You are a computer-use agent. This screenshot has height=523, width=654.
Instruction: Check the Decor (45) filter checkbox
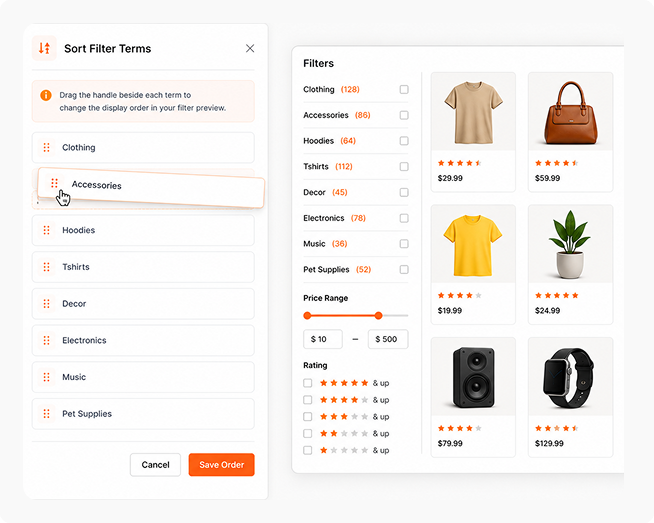coord(404,192)
